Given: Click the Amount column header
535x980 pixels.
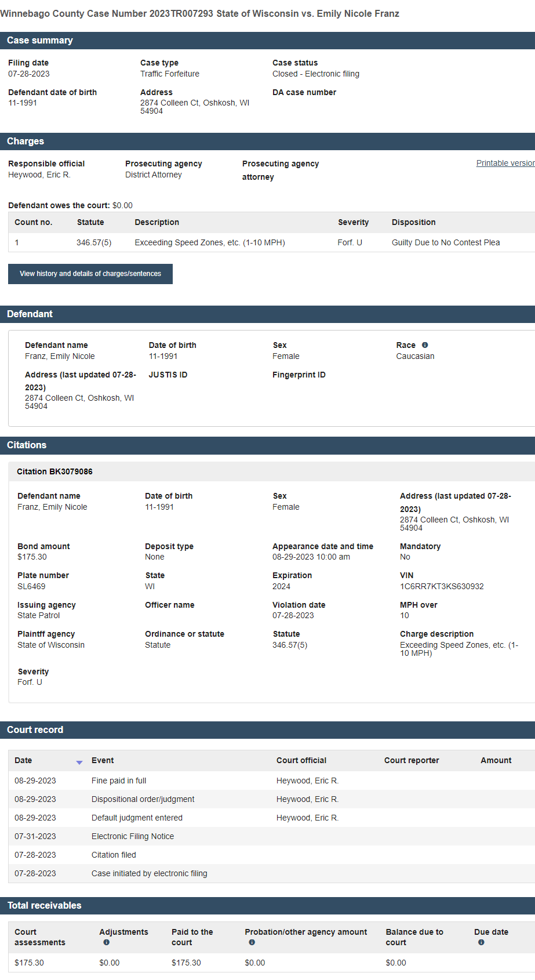Looking at the screenshot, I should click(x=496, y=760).
